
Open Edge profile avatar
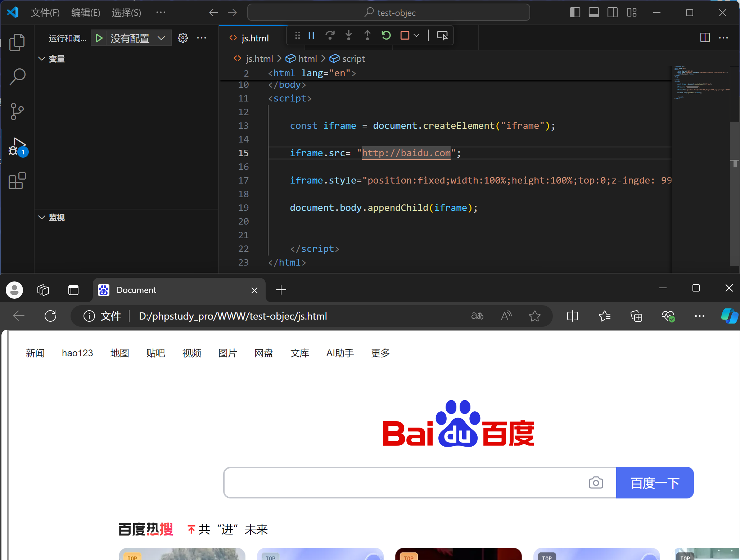coord(14,290)
